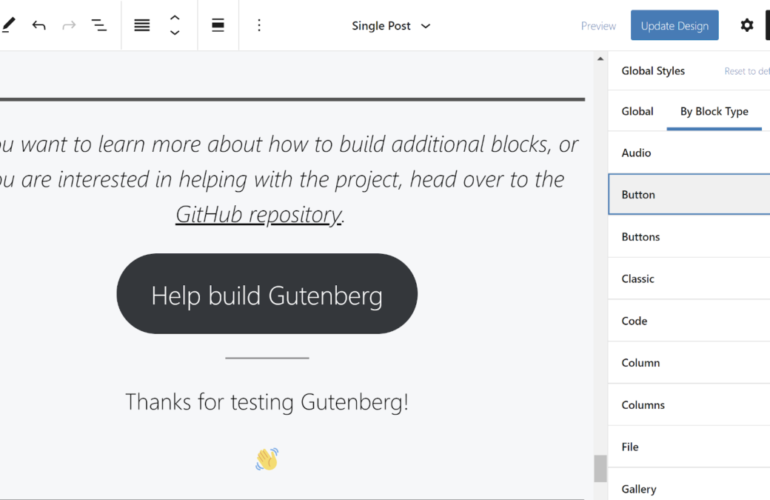770x500 pixels.
Task: Open the vertical three-dot block options
Action: click(x=259, y=25)
